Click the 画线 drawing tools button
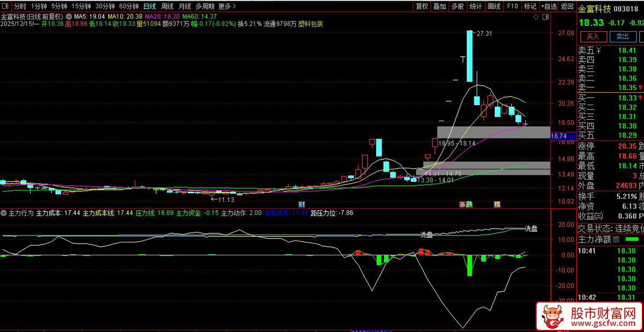The width and height of the screenshot is (644, 332). 494,6
